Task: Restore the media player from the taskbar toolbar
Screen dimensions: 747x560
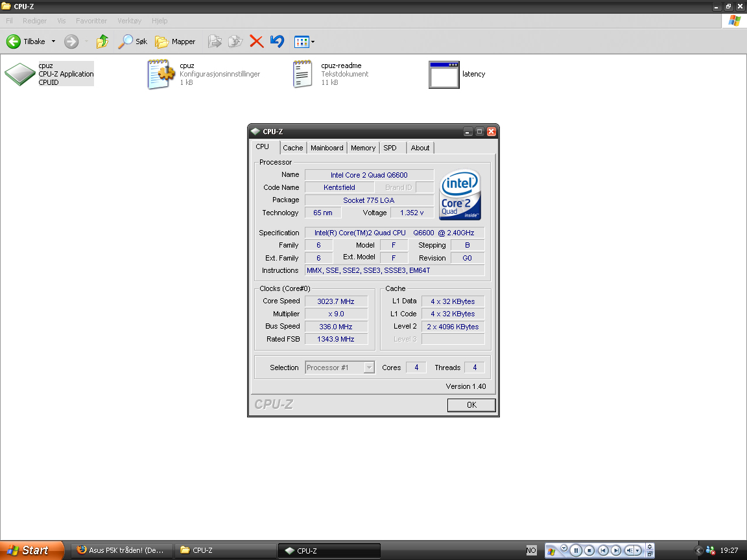Action: [650, 554]
